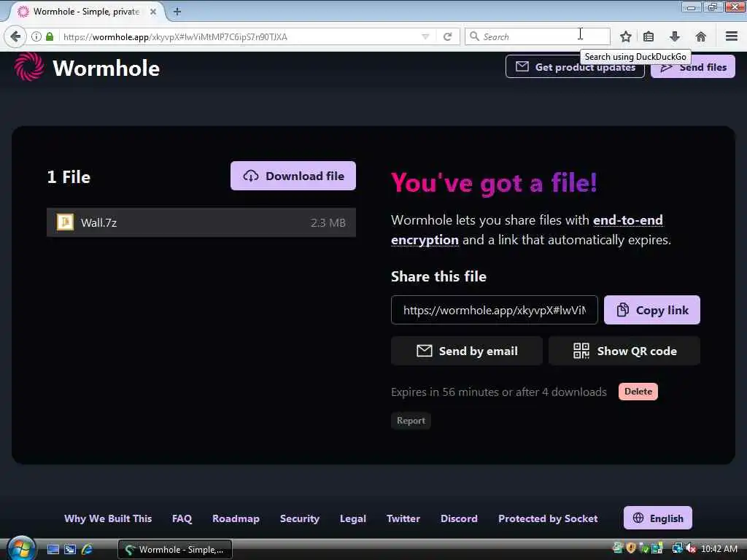This screenshot has height=560, width=747.
Task: Open the browser hamburger menu
Action: [732, 36]
